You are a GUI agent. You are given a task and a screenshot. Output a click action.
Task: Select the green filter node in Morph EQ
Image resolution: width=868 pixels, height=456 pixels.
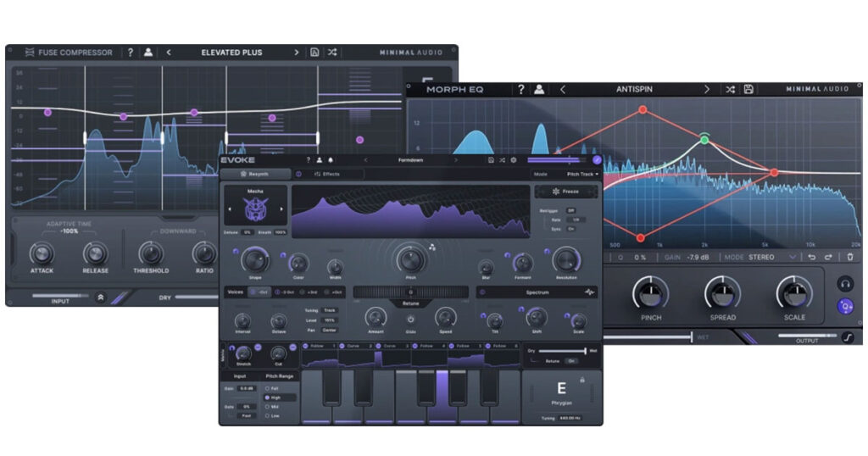[704, 140]
